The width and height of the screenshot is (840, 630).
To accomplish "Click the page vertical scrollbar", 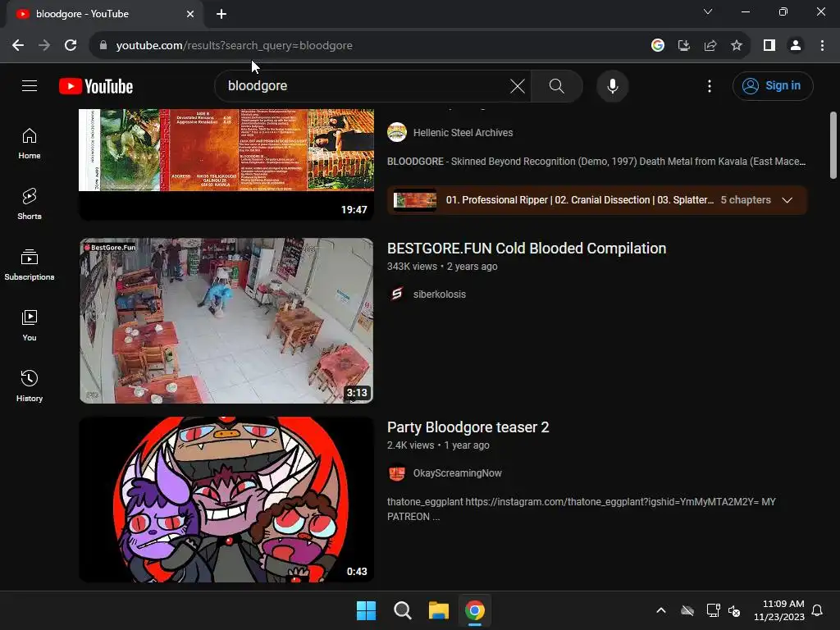I will [833, 145].
